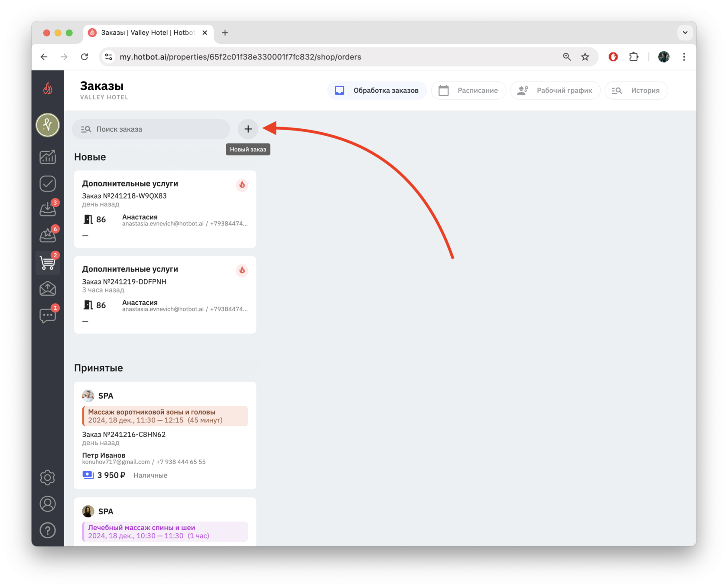The image size is (728, 588).
Task: Click the Valley Hotel property avatar
Action: click(48, 125)
